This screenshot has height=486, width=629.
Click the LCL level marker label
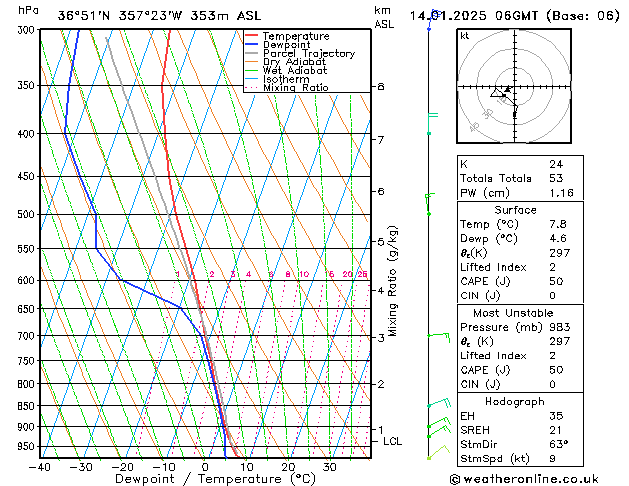(392, 441)
